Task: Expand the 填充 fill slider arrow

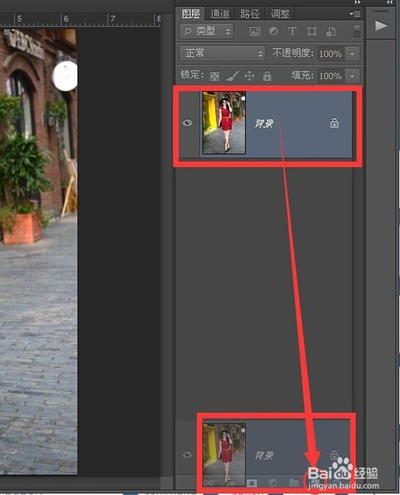Action: click(352, 76)
